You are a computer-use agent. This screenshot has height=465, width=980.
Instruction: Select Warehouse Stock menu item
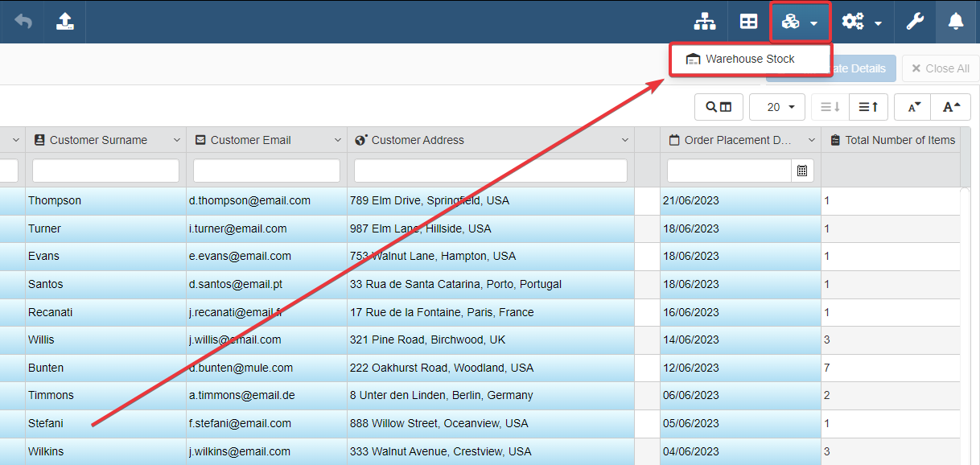tap(749, 60)
